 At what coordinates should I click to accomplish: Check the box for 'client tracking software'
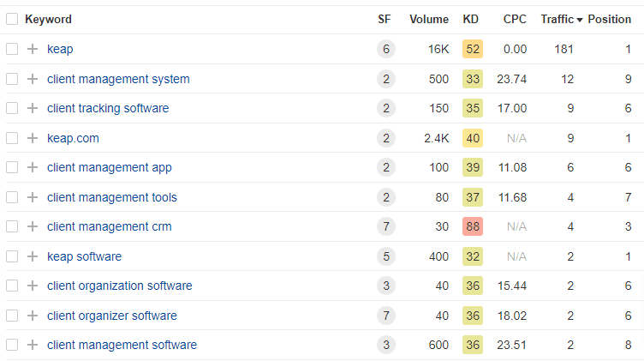click(x=12, y=108)
